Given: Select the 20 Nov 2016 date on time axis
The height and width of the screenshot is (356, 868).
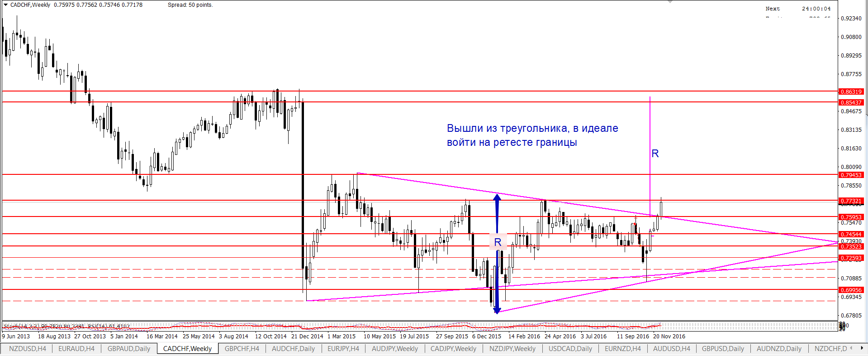Looking at the screenshot, I should (x=669, y=336).
